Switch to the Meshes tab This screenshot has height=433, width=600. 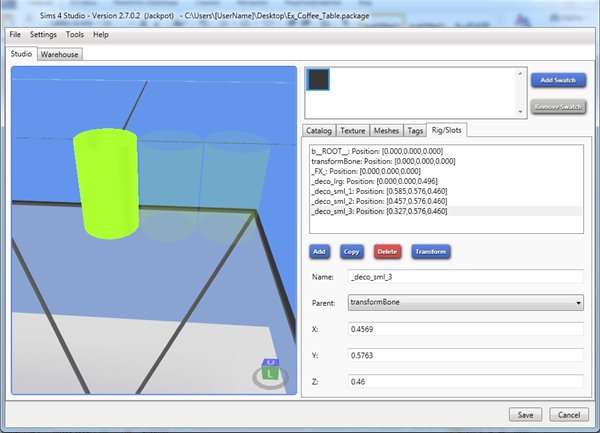385,130
